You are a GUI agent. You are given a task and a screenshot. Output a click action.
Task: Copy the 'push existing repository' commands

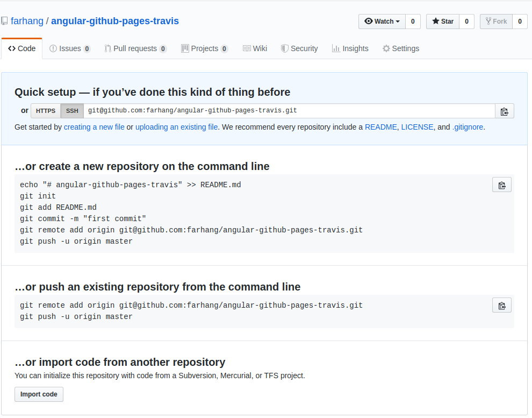pos(501,305)
